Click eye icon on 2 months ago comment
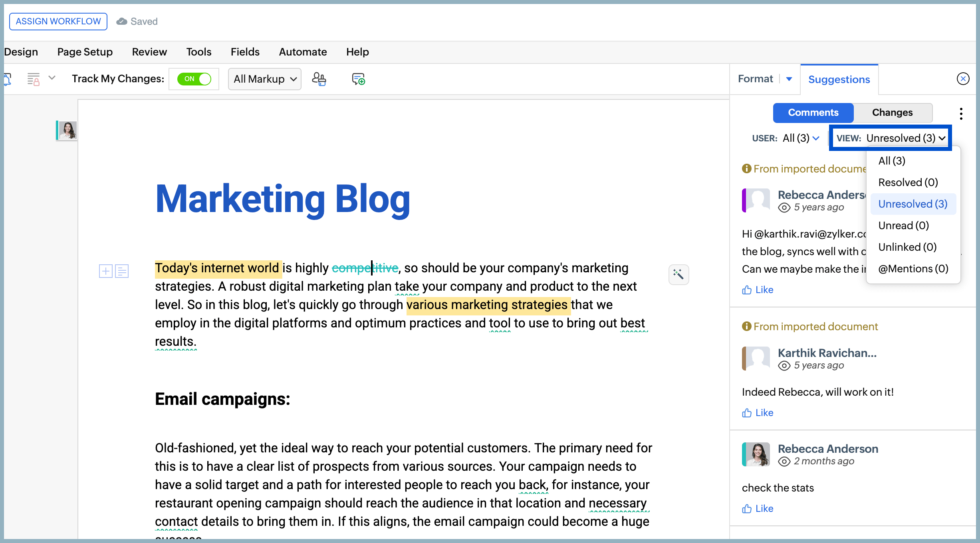The width and height of the screenshot is (980, 543). click(x=784, y=462)
